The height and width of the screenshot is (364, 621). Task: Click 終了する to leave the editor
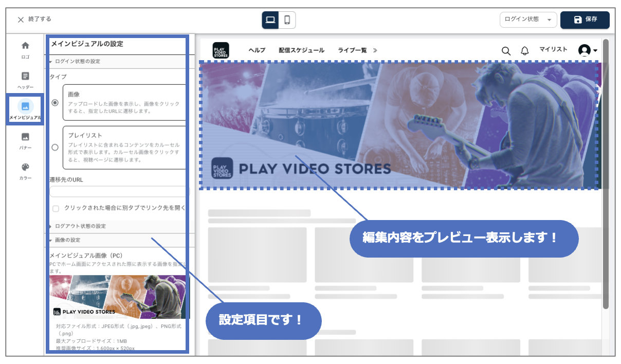pyautogui.click(x=40, y=20)
